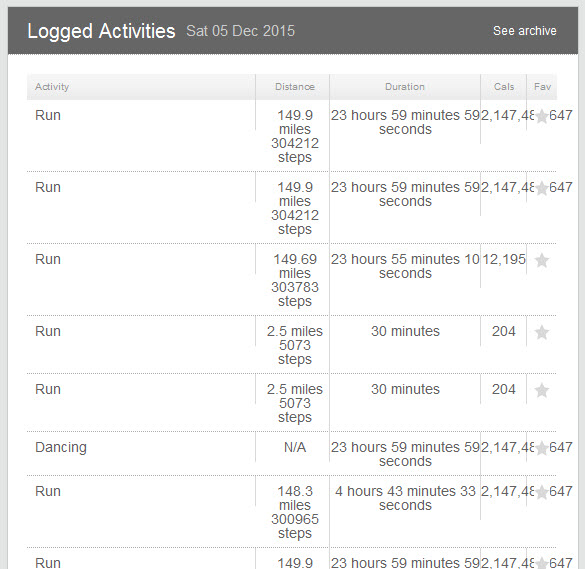This screenshot has width=585, height=569.
Task: Star the first 2.5 miles Run entry
Action: (542, 332)
